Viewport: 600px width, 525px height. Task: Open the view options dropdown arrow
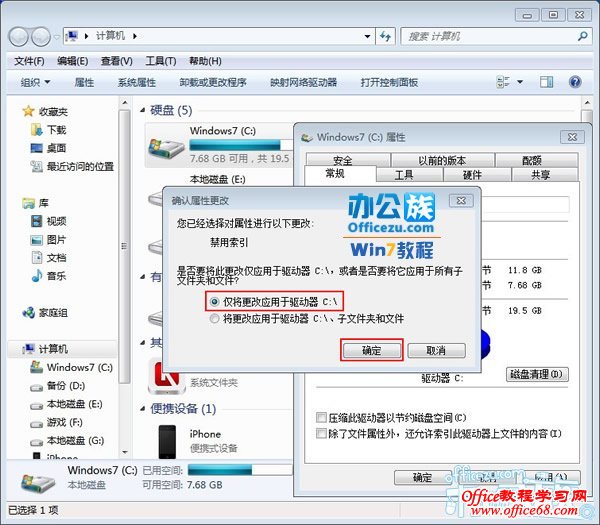coord(520,82)
